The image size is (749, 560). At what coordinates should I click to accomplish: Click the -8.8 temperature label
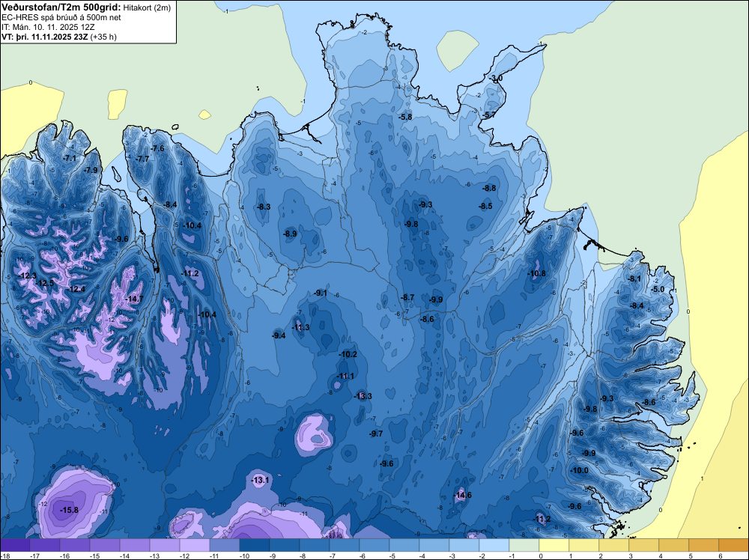[x=489, y=188]
